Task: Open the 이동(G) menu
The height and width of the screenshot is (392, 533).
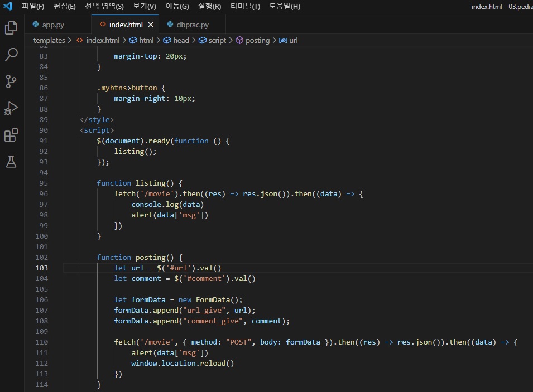Action: pyautogui.click(x=177, y=7)
